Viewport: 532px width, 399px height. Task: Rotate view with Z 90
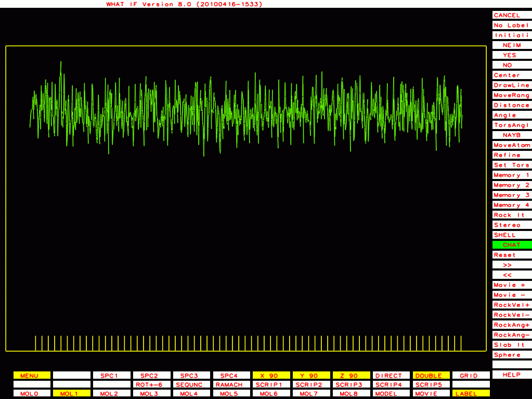352,376
